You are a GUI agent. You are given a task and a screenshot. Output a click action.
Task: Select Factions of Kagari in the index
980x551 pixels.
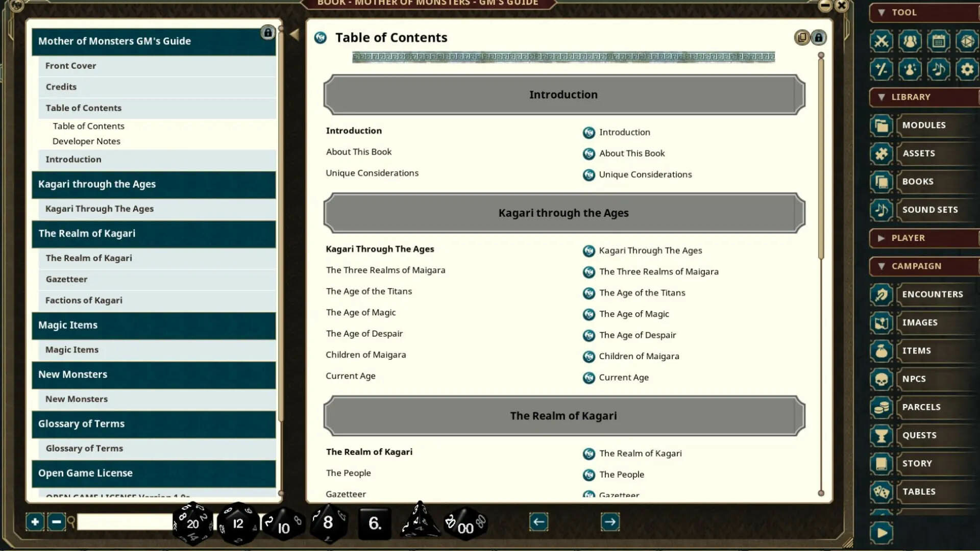(84, 300)
